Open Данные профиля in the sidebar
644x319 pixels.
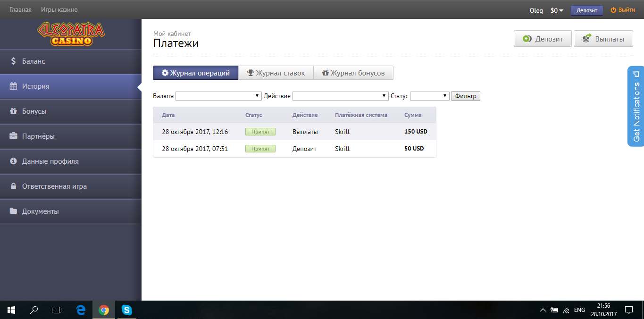[x=71, y=161]
